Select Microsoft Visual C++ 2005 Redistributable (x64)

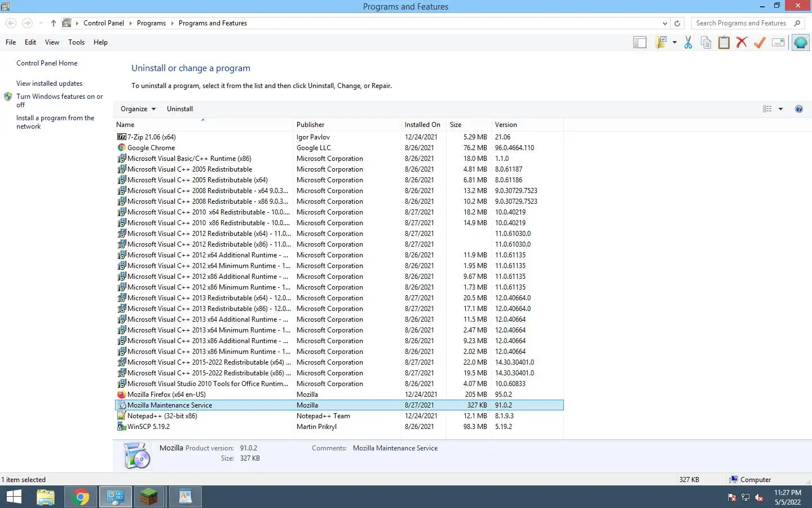pos(339,180)
